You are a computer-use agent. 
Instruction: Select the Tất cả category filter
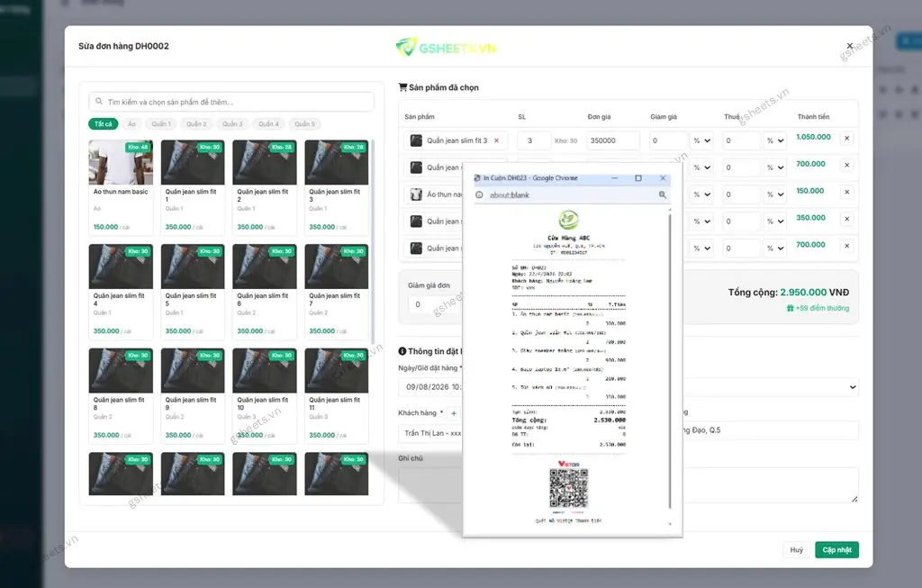pos(103,124)
